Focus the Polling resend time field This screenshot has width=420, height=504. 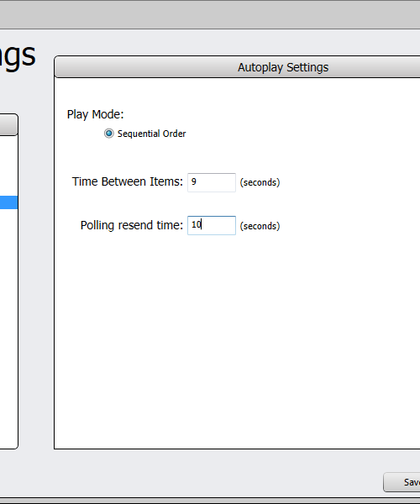212,225
